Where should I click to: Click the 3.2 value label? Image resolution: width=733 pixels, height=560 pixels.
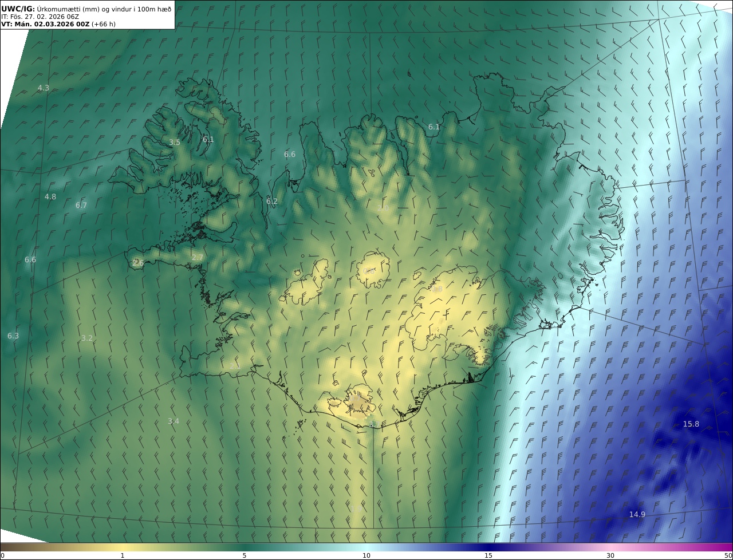[87, 338]
